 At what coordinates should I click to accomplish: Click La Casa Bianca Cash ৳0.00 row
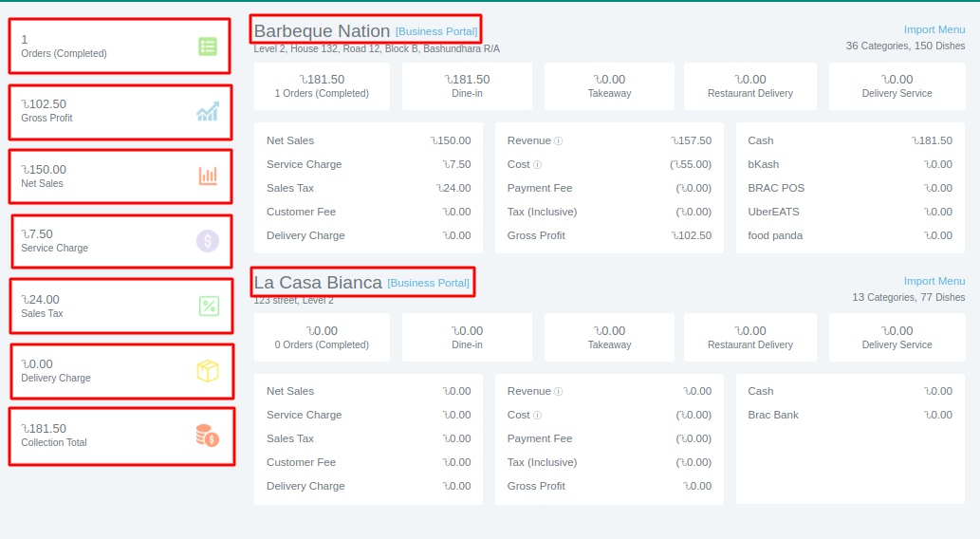coord(850,391)
